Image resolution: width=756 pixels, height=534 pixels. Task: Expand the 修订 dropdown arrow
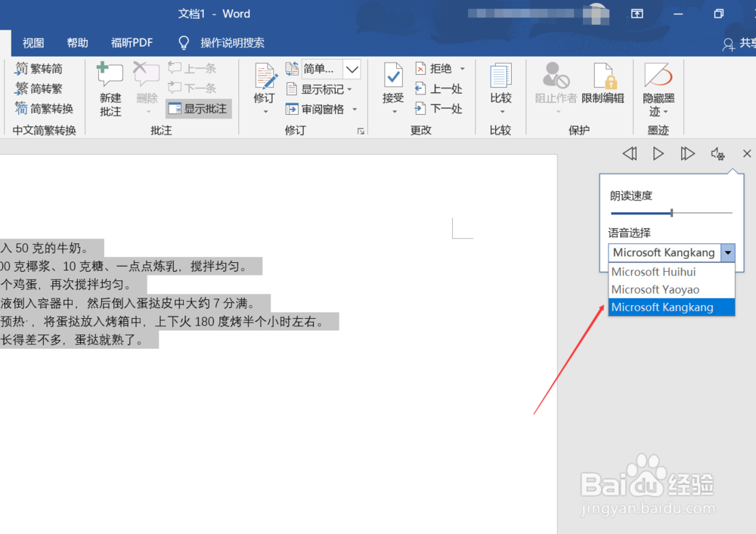[265, 112]
